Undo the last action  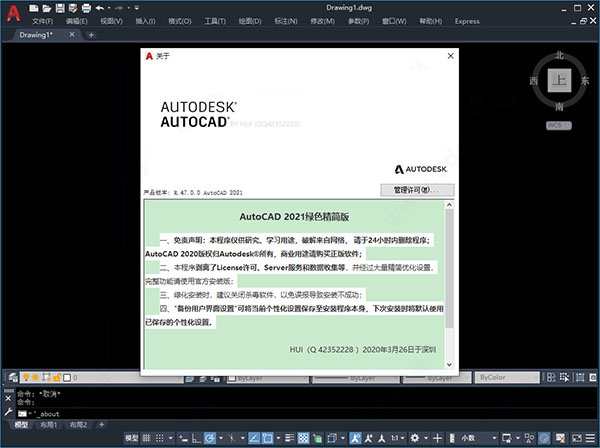click(x=100, y=8)
